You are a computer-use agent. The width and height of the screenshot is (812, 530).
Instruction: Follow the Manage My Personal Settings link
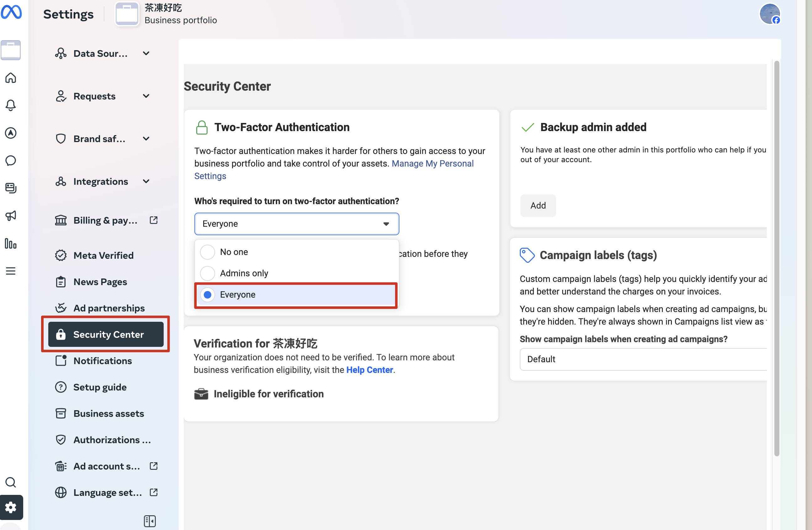tap(432, 163)
